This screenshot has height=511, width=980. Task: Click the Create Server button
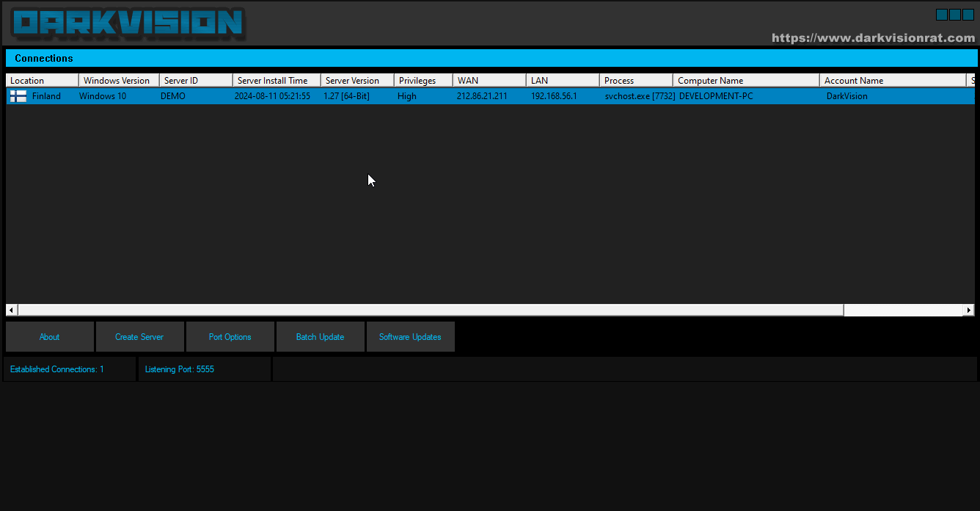click(x=139, y=337)
